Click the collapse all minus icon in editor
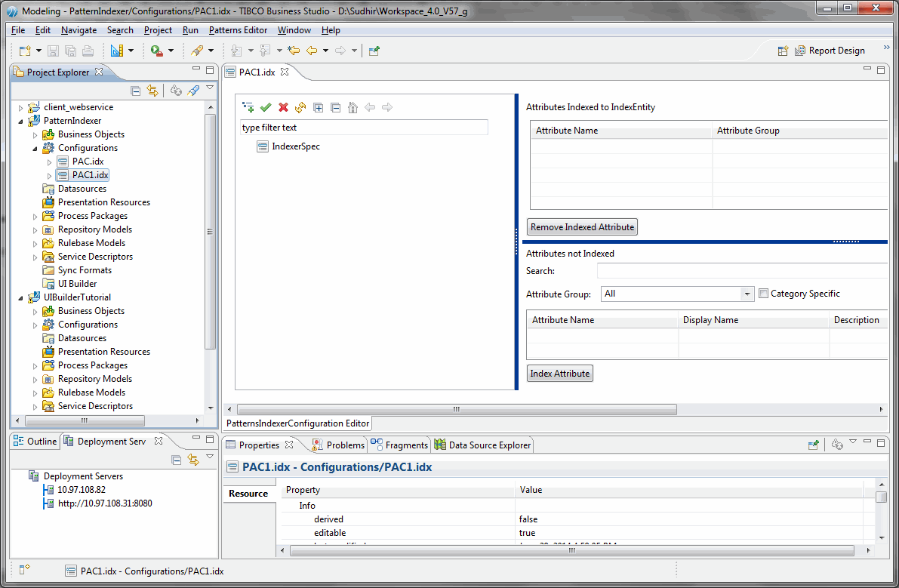 click(336, 107)
